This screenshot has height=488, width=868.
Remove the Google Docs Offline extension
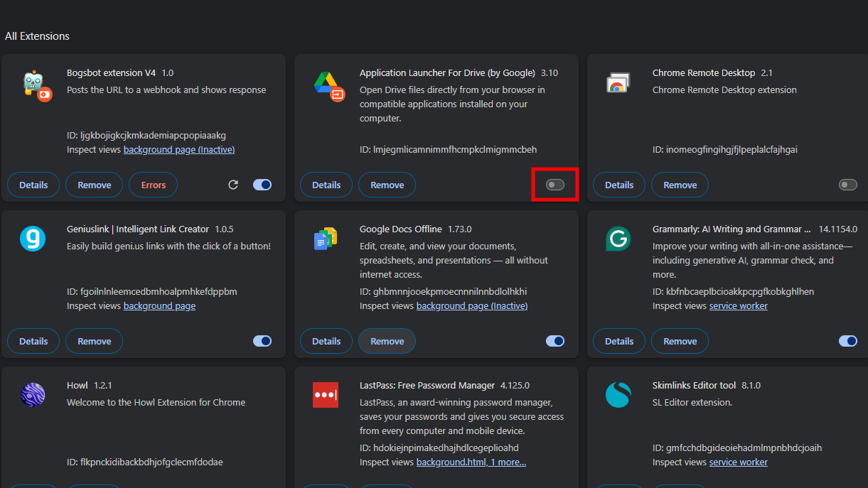pos(387,341)
